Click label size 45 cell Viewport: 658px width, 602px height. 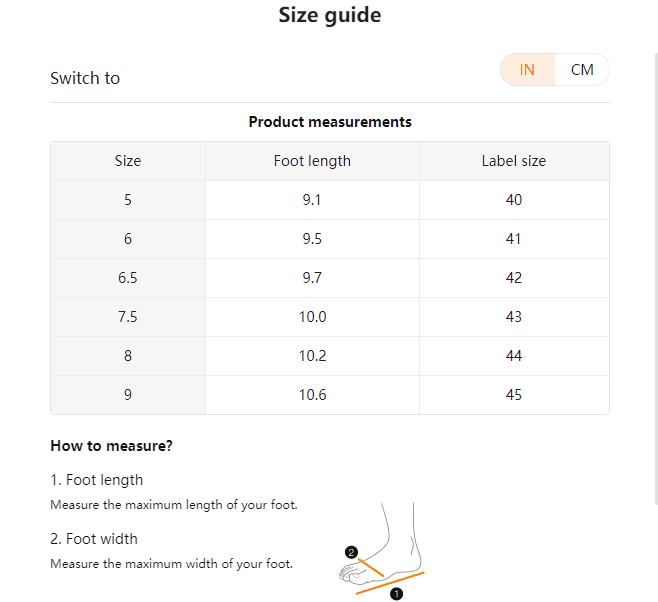tap(514, 395)
